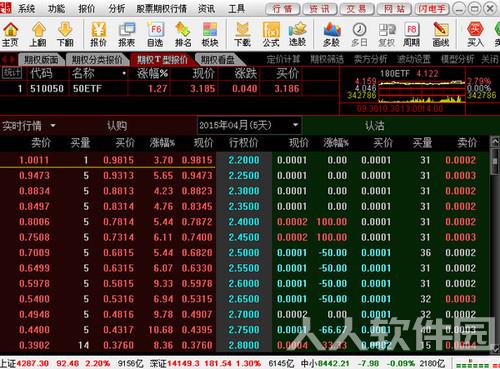Open 期权筛选 option filter
The width and height of the screenshot is (500, 369).
[x=327, y=60]
